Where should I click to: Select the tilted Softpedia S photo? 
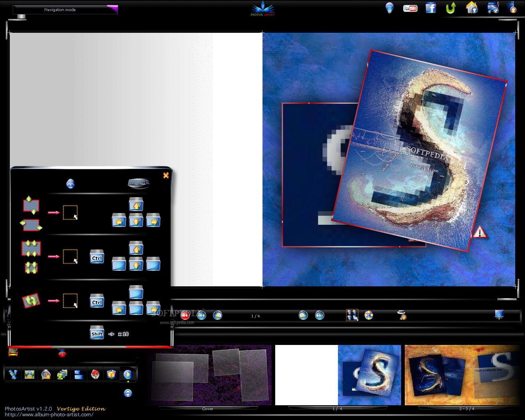(x=420, y=150)
